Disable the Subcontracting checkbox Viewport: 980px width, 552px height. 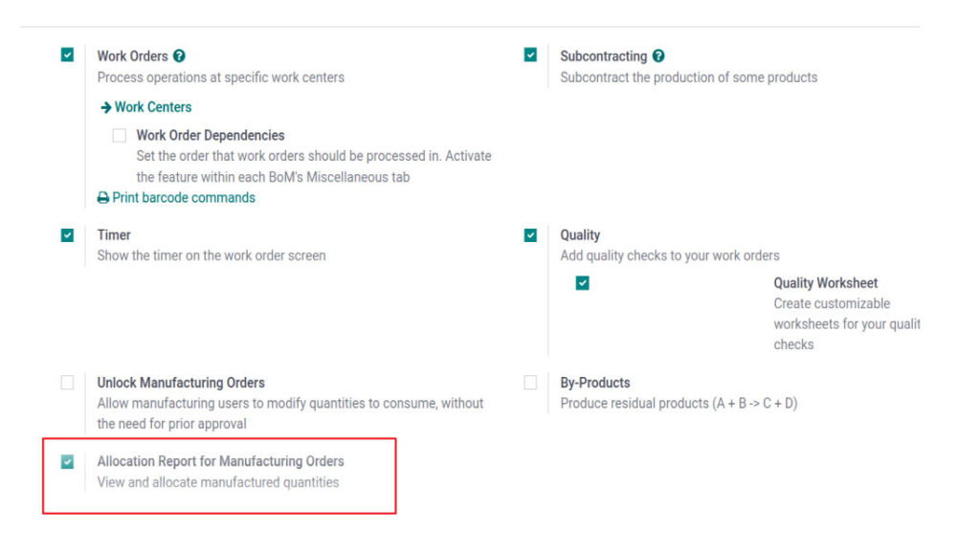[530, 55]
